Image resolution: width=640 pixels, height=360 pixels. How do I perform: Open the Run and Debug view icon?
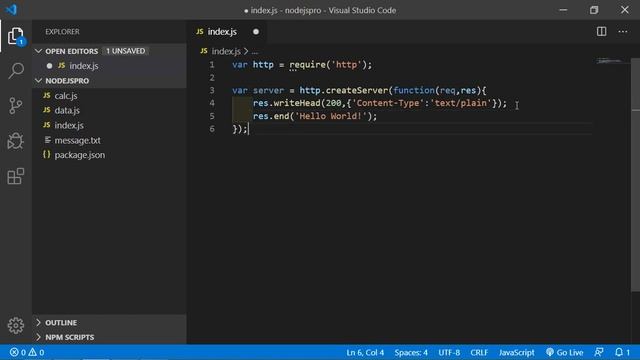16,141
